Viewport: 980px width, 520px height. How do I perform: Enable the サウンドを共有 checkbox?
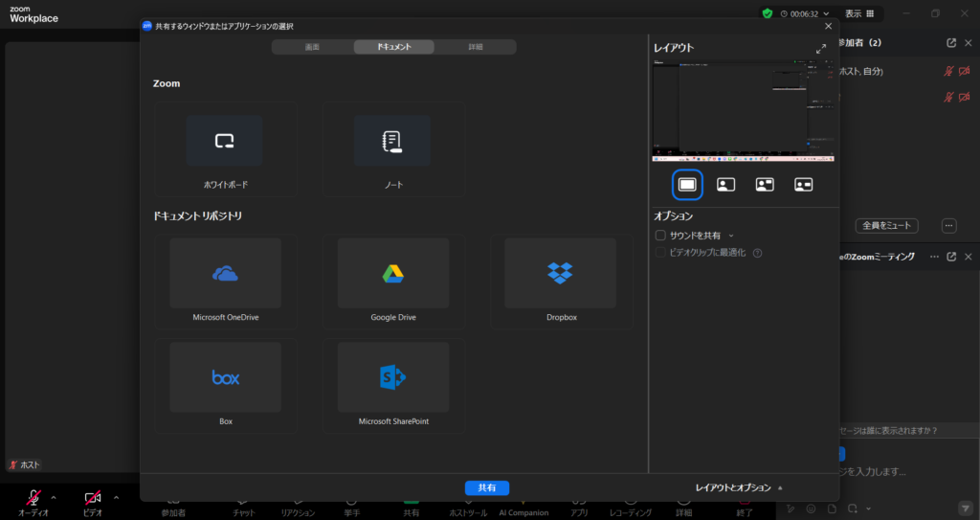[660, 235]
